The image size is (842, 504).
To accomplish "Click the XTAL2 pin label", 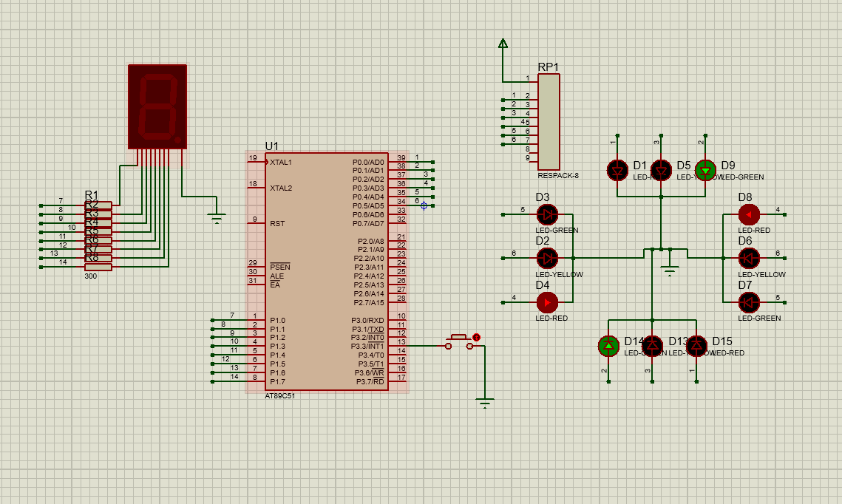I will pos(281,188).
